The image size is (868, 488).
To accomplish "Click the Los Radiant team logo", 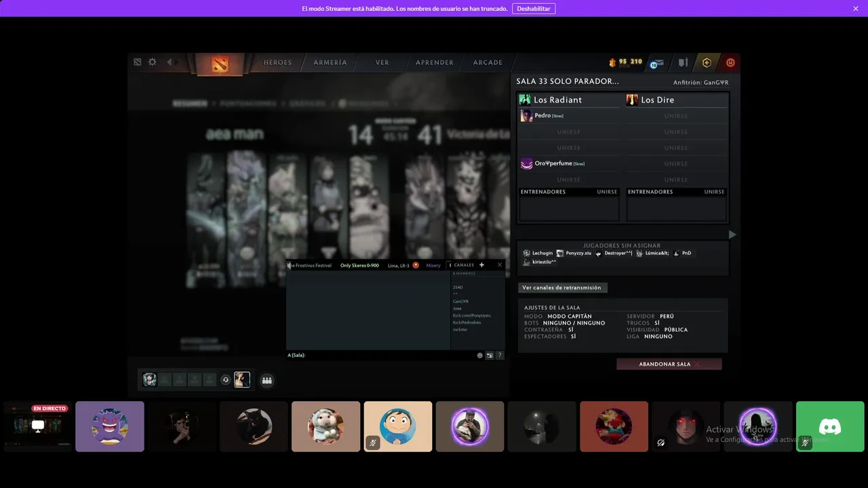I will pos(525,100).
